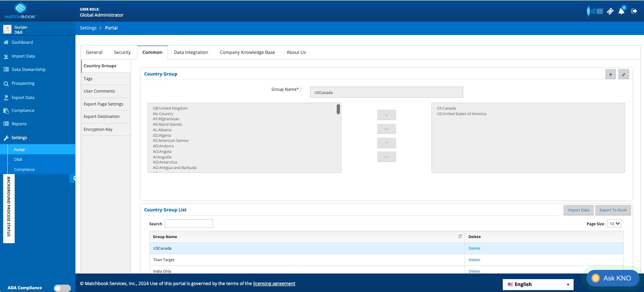Click the country list scrollbar thumb

tap(339, 109)
